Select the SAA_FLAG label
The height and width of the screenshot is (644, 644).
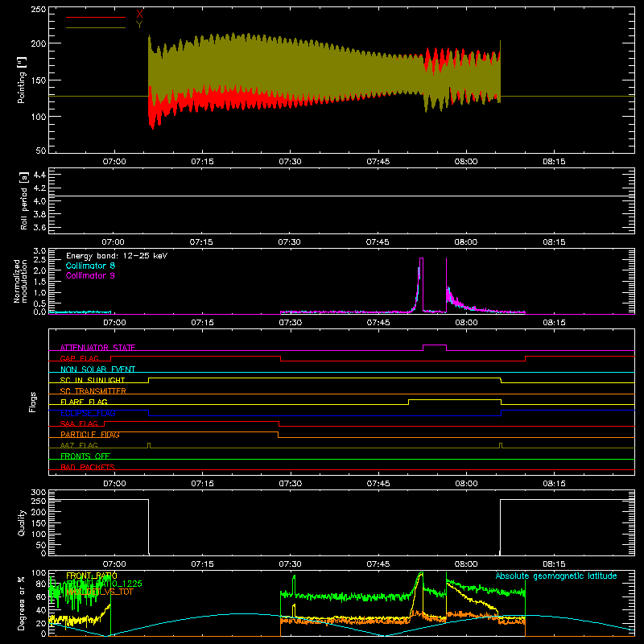tap(79, 423)
